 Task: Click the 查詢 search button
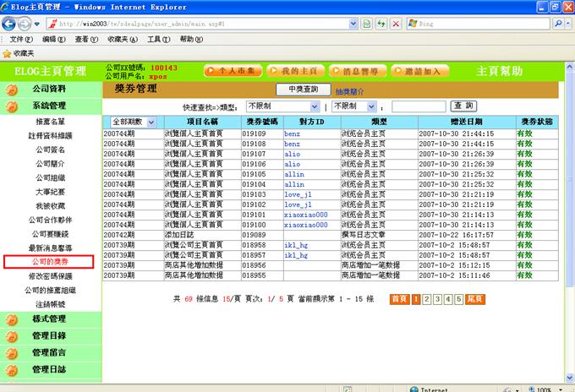click(x=464, y=106)
